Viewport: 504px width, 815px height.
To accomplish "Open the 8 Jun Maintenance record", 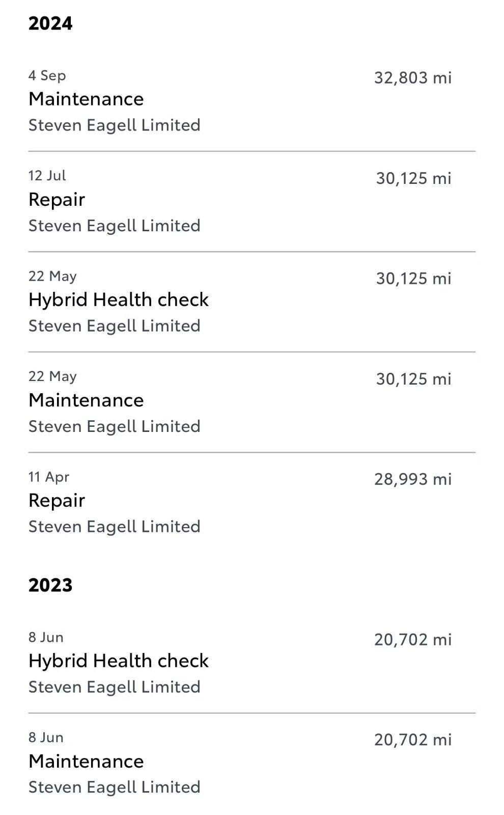I will [x=86, y=761].
